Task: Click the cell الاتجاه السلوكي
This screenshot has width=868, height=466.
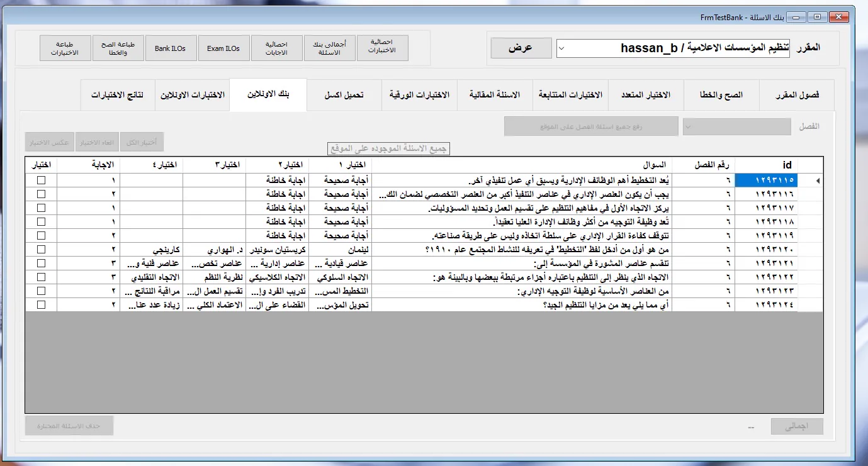Action: pyautogui.click(x=340, y=277)
